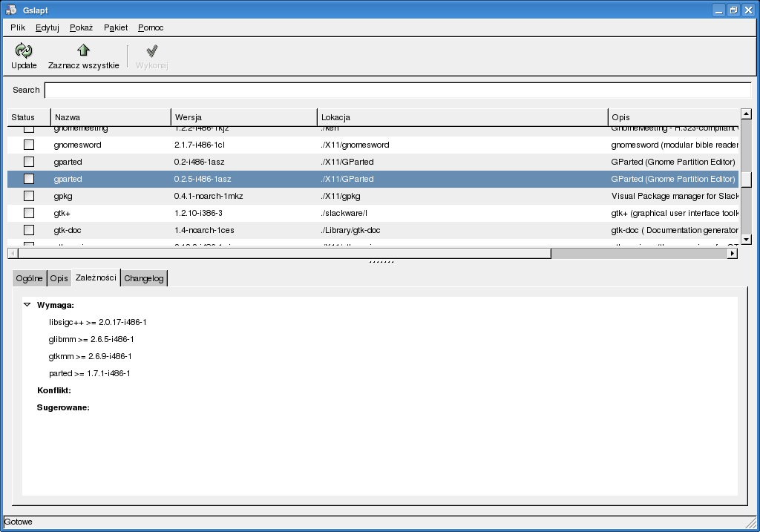Click the vertical scrollbar up arrow
The image size is (760, 532).
(747, 114)
